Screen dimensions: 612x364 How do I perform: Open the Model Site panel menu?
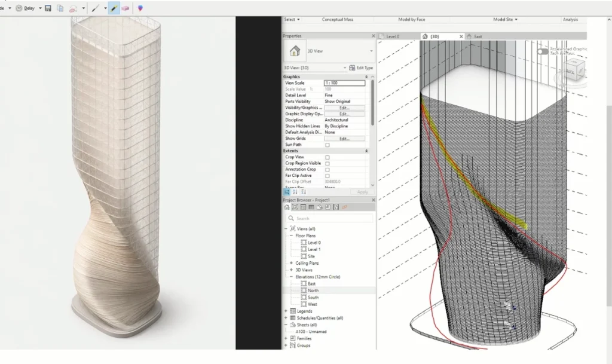505,20
